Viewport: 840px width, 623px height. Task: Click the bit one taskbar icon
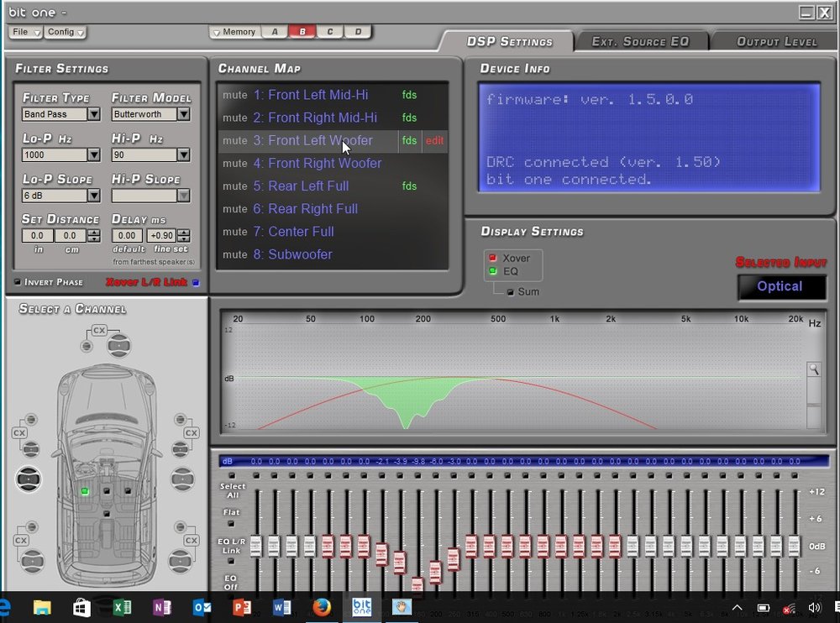tap(361, 607)
